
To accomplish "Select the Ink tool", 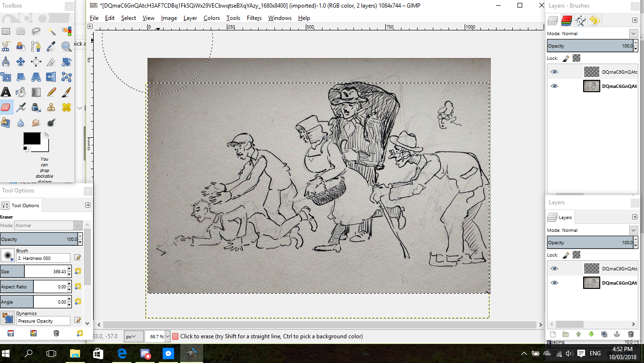I will [x=36, y=107].
